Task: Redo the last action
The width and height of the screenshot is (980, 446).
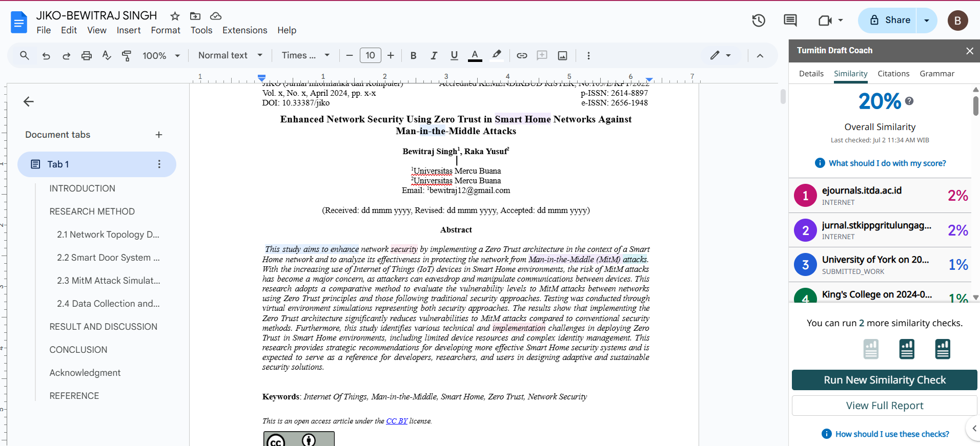Action: coord(66,55)
